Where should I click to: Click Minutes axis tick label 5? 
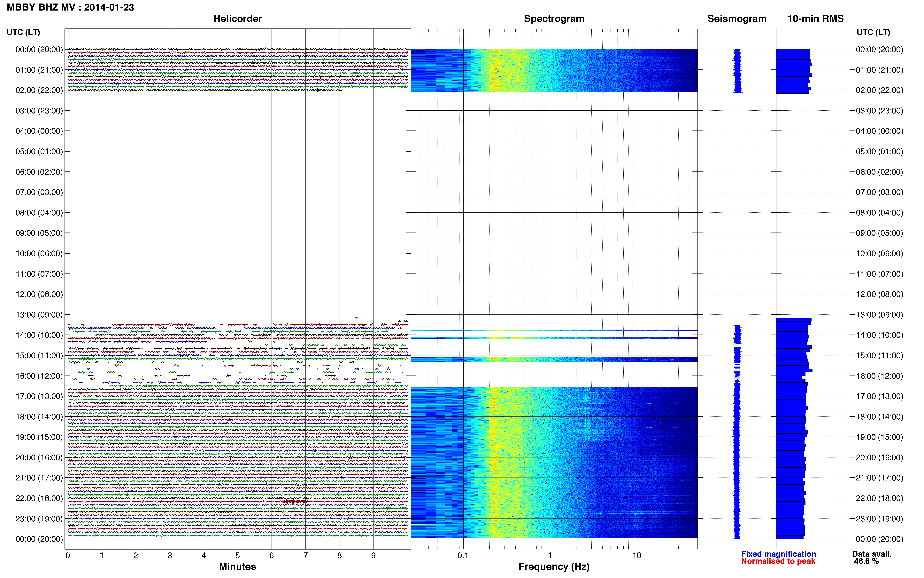[x=238, y=556]
